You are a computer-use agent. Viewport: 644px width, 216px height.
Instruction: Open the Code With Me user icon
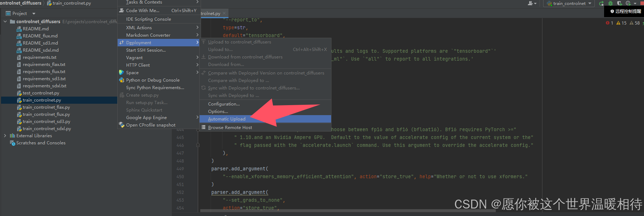tap(532, 3)
